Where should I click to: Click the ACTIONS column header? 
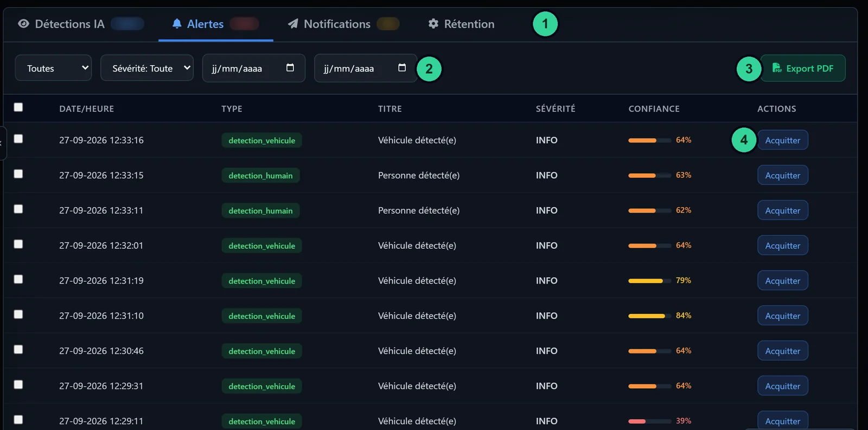[x=777, y=108]
